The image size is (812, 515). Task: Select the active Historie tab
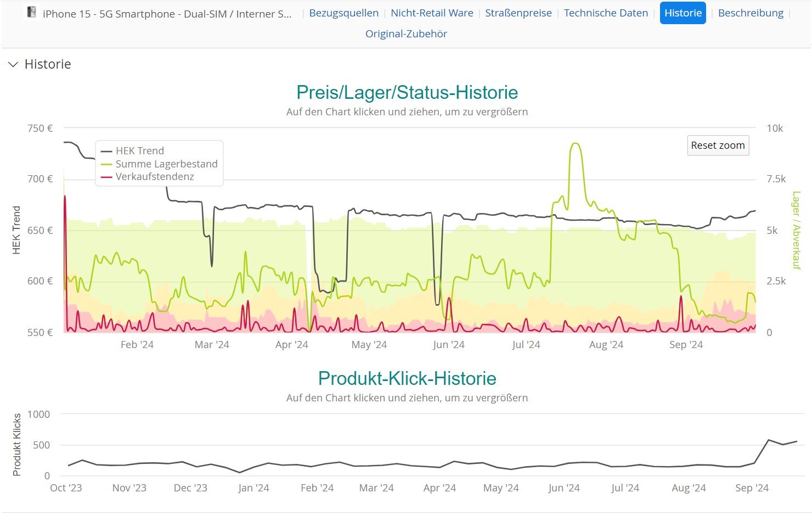pos(683,13)
